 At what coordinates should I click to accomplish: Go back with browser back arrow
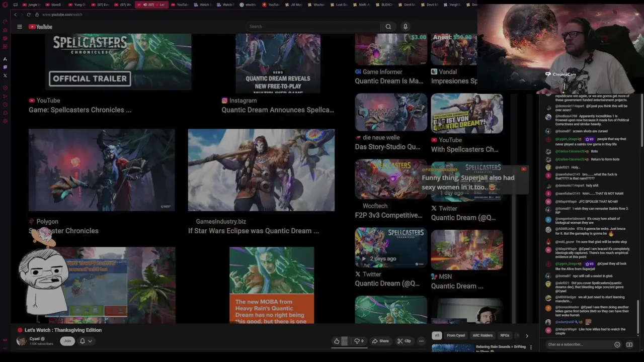(x=15, y=15)
